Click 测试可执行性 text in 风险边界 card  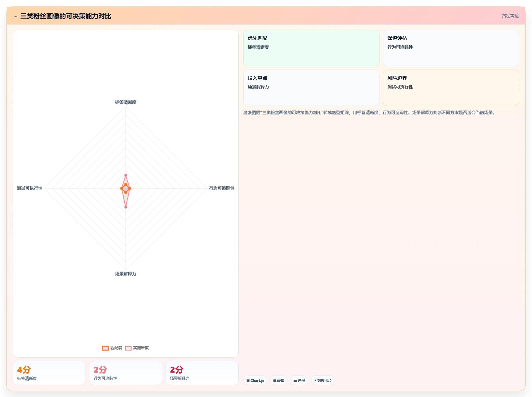400,87
